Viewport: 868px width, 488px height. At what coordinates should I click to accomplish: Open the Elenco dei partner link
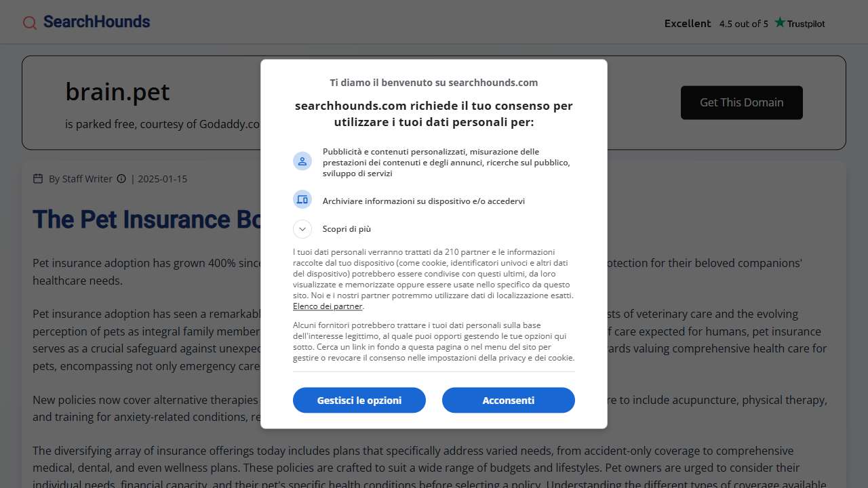pyautogui.click(x=328, y=306)
